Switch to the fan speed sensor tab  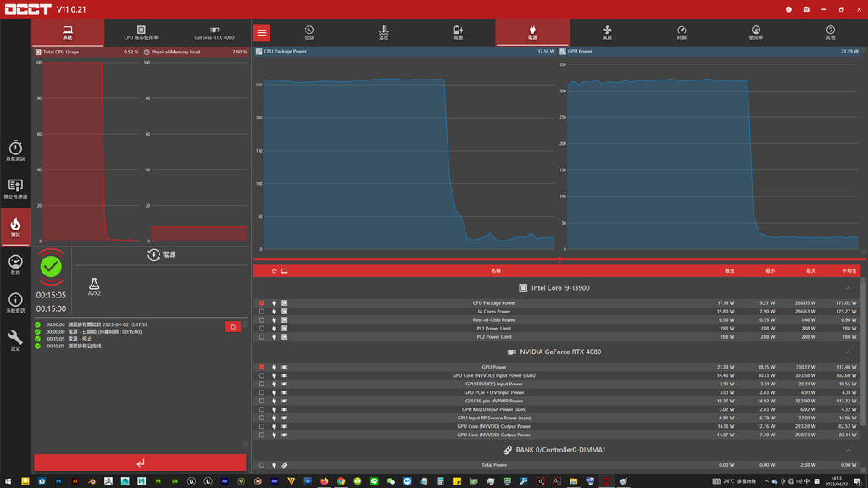click(x=607, y=33)
